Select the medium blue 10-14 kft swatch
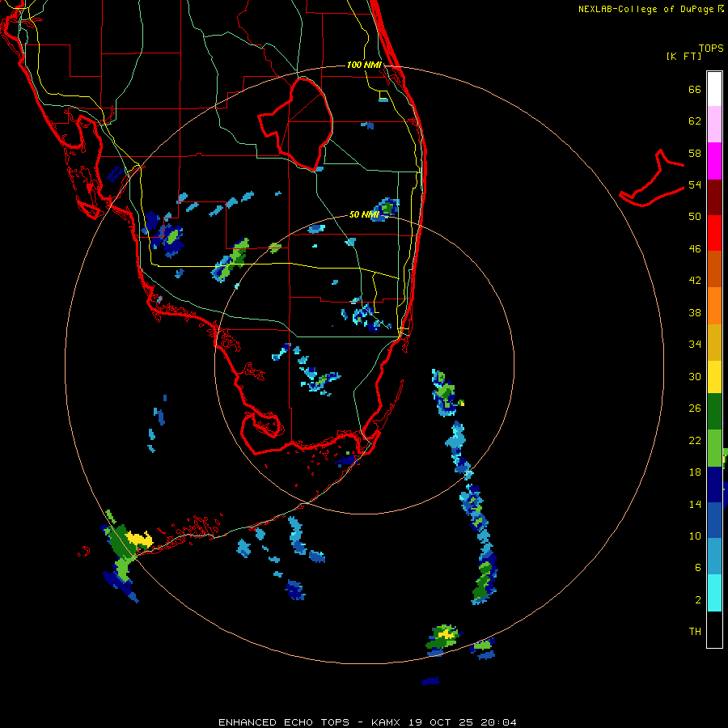728x728 pixels. click(x=714, y=520)
